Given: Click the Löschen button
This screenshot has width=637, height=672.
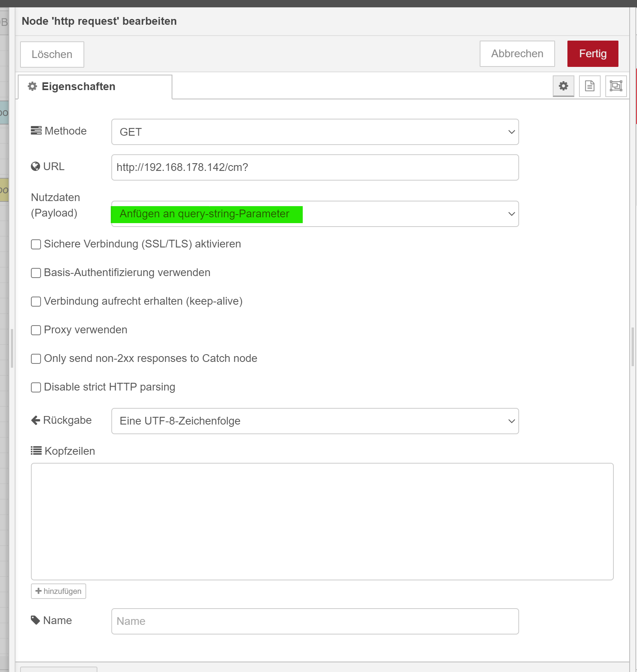Looking at the screenshot, I should point(52,54).
